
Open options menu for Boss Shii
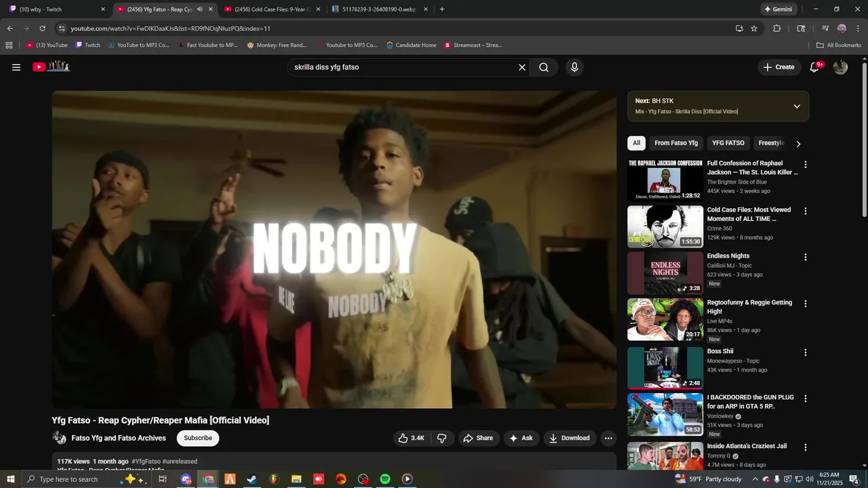(x=806, y=352)
